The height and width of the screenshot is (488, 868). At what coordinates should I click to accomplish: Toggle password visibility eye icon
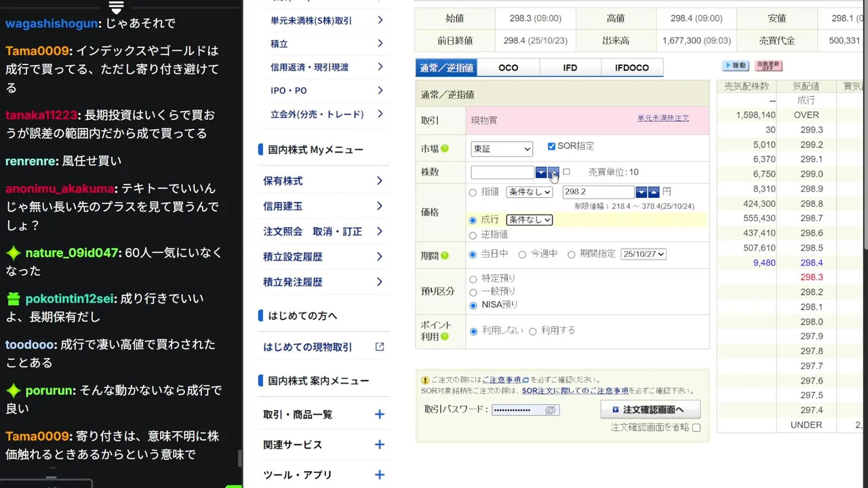tap(551, 410)
